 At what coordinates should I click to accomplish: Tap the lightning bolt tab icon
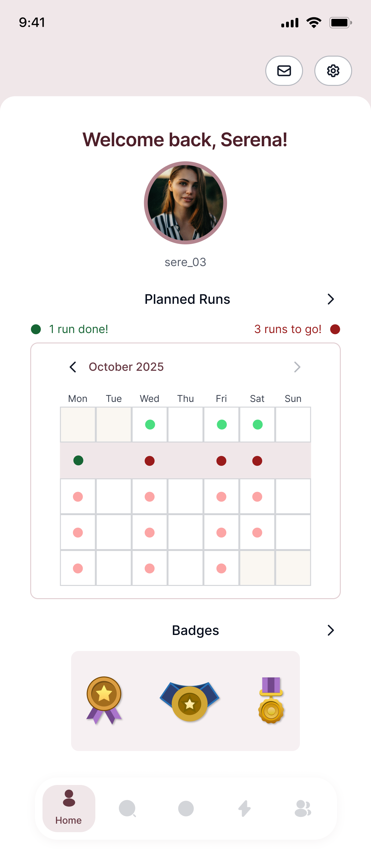245,808
